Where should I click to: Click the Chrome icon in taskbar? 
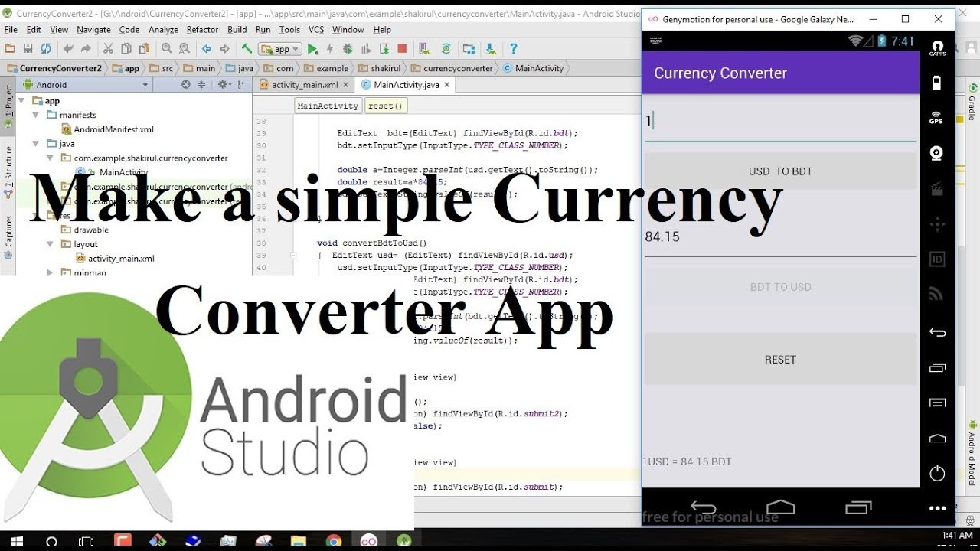pyautogui.click(x=333, y=541)
